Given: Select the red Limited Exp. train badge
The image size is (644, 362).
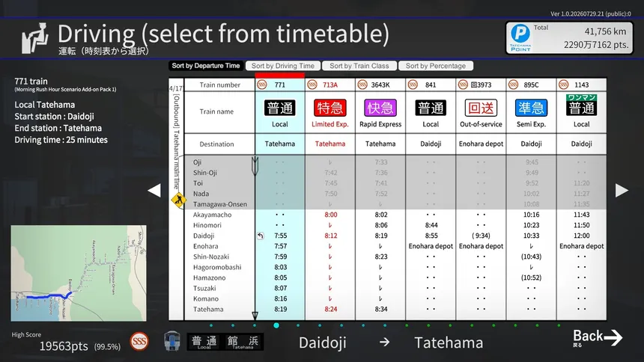Looking at the screenshot, I should pos(329,108).
